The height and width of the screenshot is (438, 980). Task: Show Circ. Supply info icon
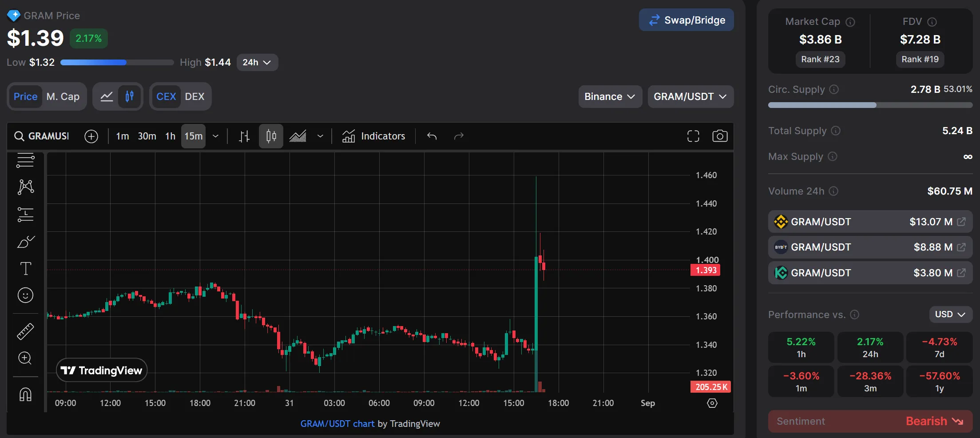(834, 89)
